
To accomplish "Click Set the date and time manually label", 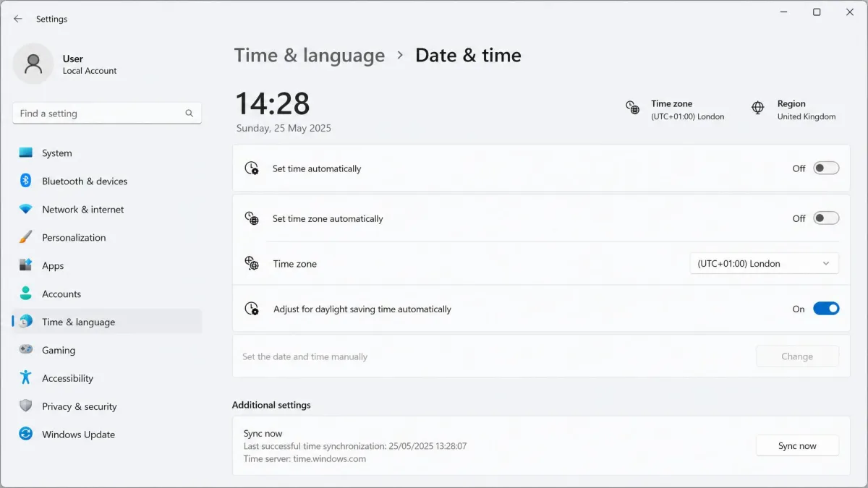I will pyautogui.click(x=305, y=356).
